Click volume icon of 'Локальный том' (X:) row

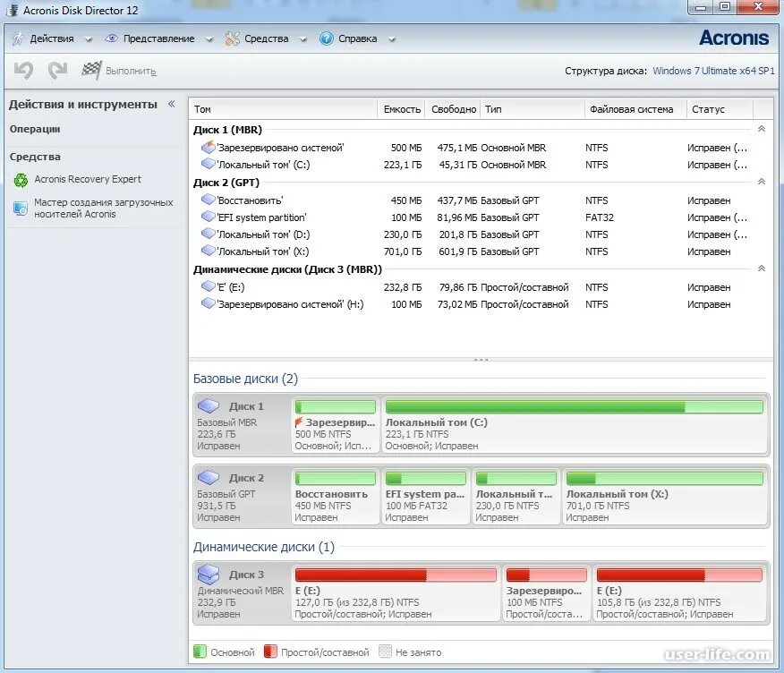click(x=208, y=251)
